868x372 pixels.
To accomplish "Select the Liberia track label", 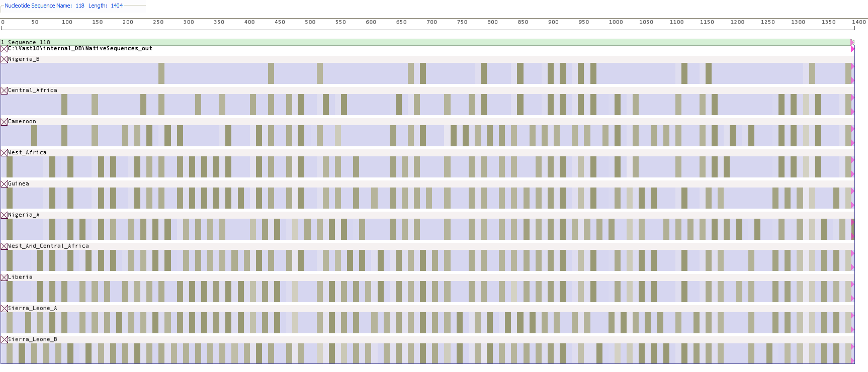I will click(x=20, y=277).
